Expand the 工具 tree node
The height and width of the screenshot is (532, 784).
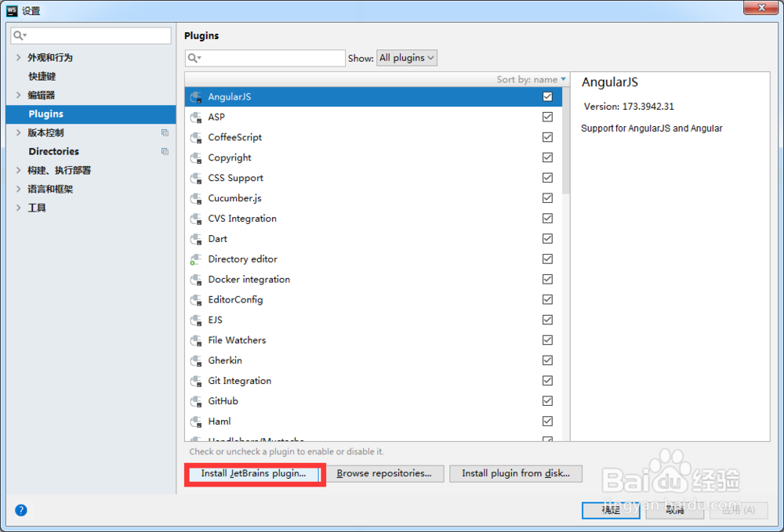click(19, 208)
